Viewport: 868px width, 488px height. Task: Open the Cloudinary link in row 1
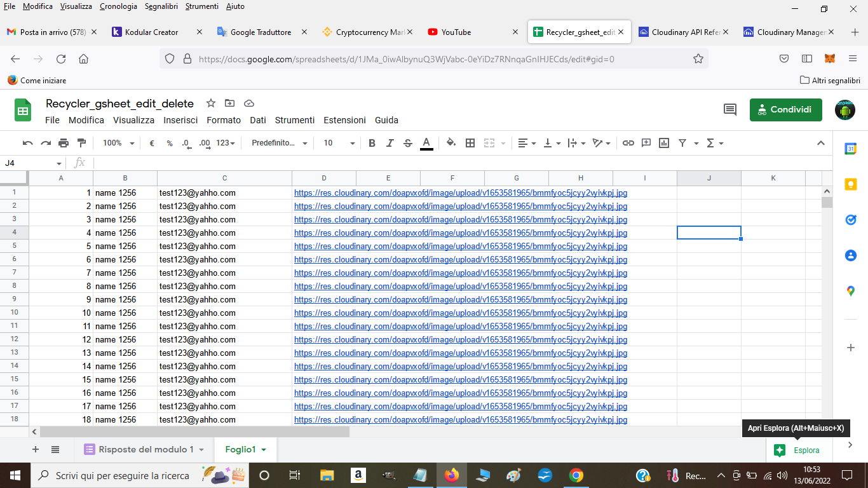pyautogui.click(x=460, y=193)
